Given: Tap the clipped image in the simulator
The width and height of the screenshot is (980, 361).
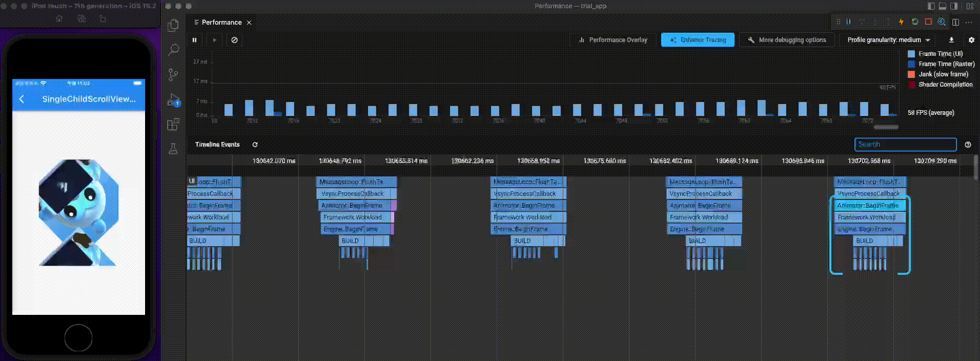Looking at the screenshot, I should tap(78, 212).
